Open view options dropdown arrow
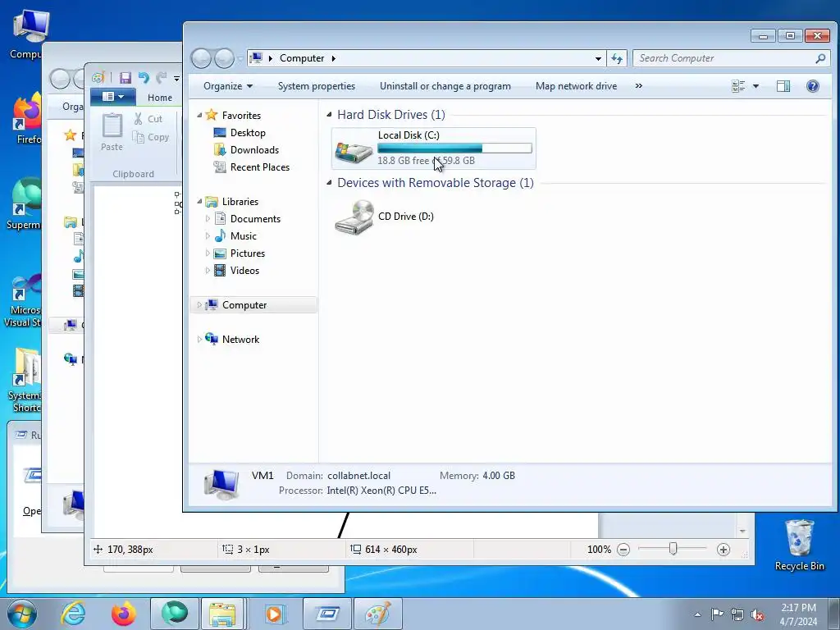Image resolution: width=840 pixels, height=630 pixels. [x=756, y=86]
